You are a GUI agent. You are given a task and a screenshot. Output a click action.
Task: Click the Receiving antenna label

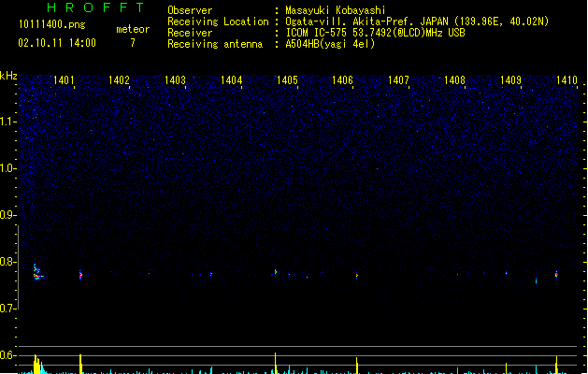[x=215, y=44]
